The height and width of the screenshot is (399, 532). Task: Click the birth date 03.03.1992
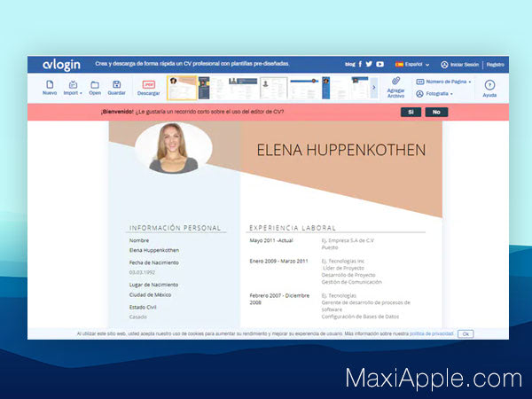tap(142, 272)
